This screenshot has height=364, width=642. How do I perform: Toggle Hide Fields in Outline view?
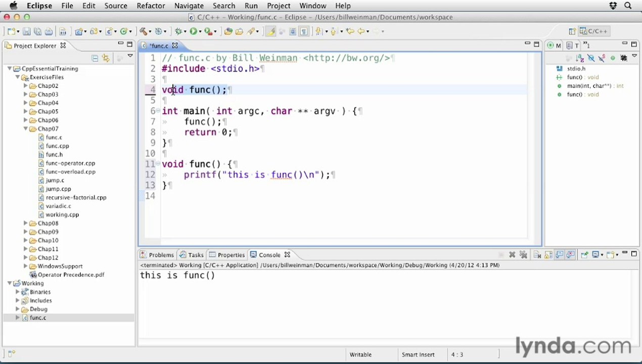tap(591, 58)
